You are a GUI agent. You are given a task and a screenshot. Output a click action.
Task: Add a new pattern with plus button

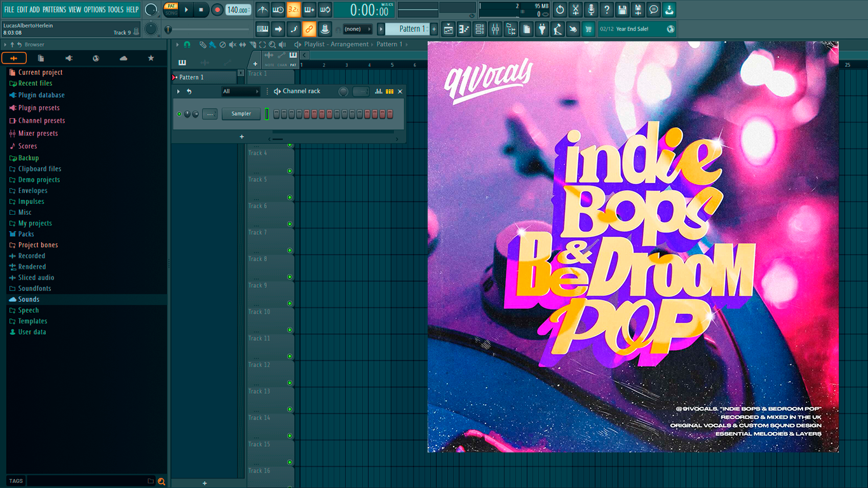click(x=434, y=29)
